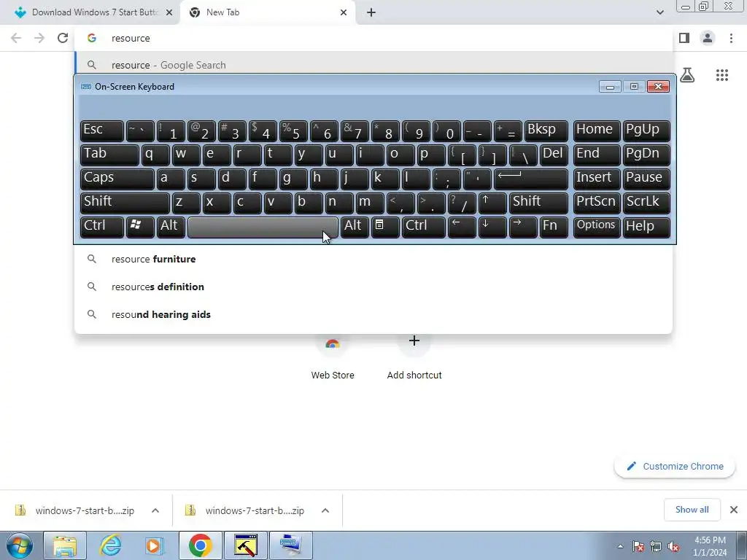Click the PrtScn key on On-Screen Keyboard

597,203
